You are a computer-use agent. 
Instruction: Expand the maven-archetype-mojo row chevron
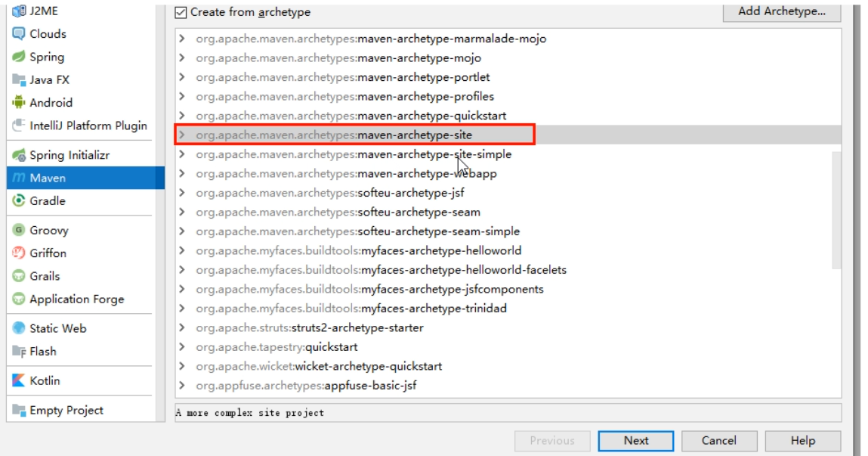181,57
